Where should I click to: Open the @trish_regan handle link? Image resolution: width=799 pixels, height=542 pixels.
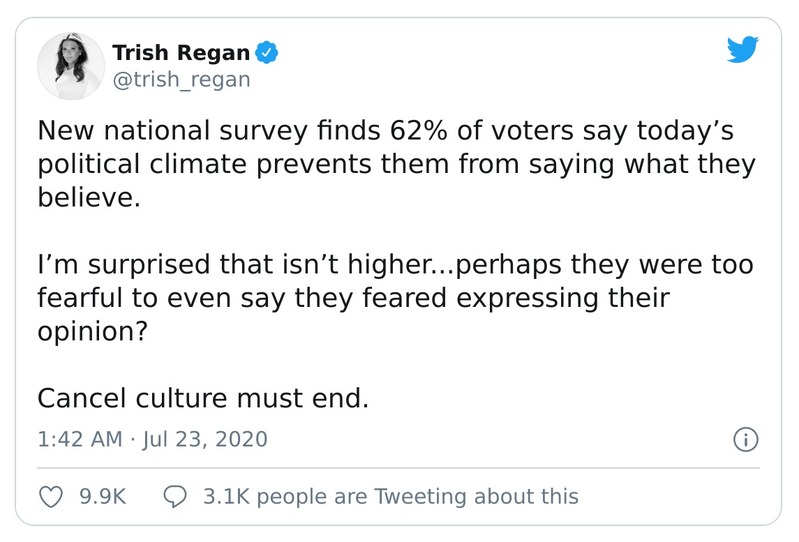coord(181,79)
